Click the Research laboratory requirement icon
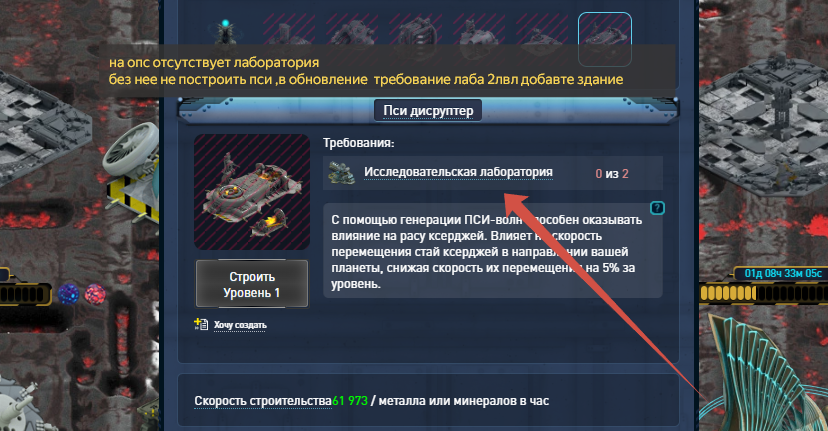 point(341,173)
